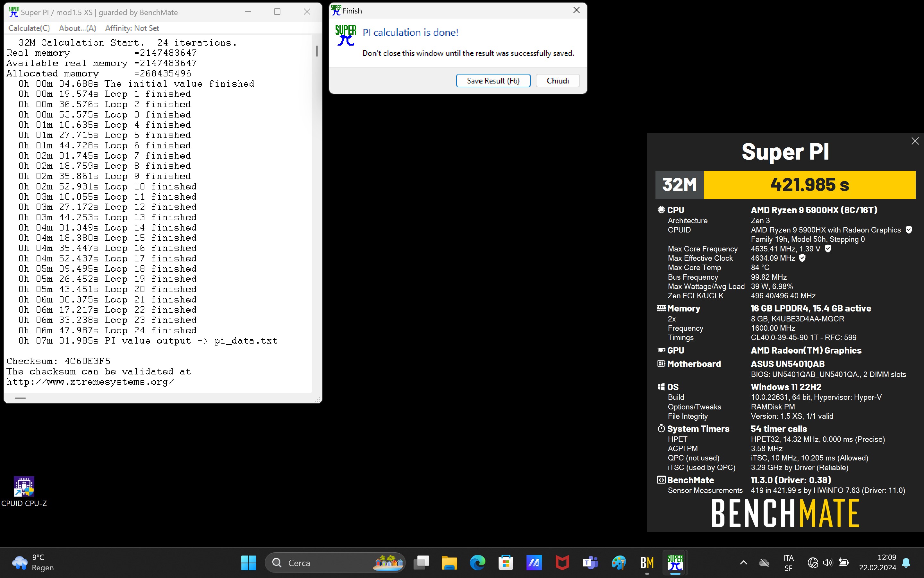Viewport: 924px width, 578px height.
Task: Click the Checksum: 4C60E3F5 line
Action: (58, 361)
